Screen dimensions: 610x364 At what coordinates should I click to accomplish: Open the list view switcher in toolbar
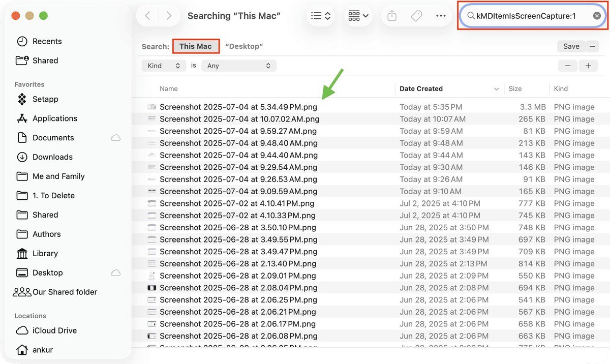point(321,16)
